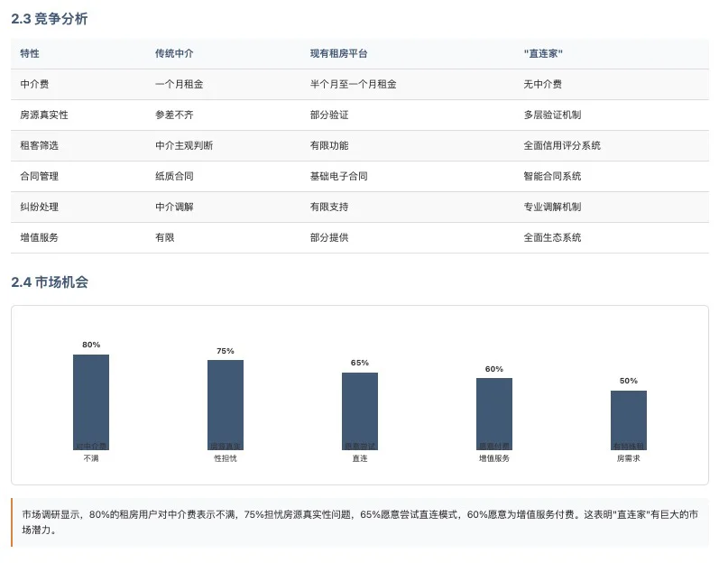Click the '中介调解' cell
This screenshot has height=572, width=728.
coord(174,207)
